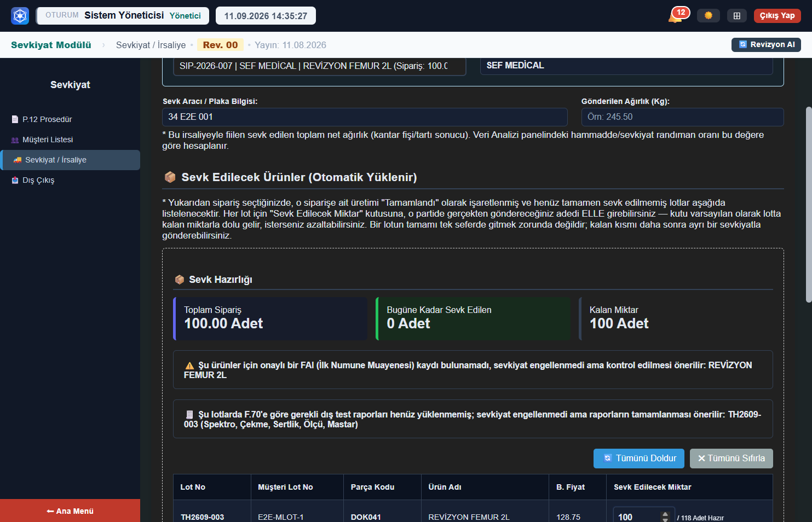
Task: Click the Sistem Yöneticisi session badge
Action: click(123, 15)
